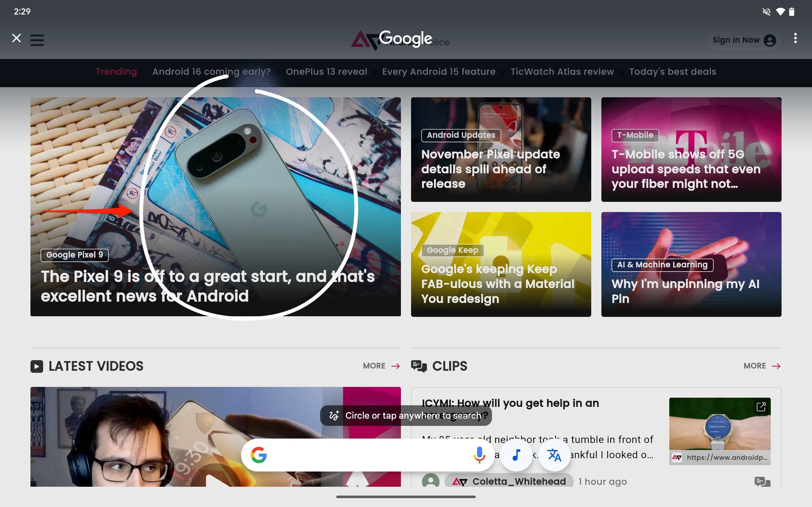Viewport: 812px width, 507px height.
Task: Expand Today's best deals topic
Action: (673, 72)
